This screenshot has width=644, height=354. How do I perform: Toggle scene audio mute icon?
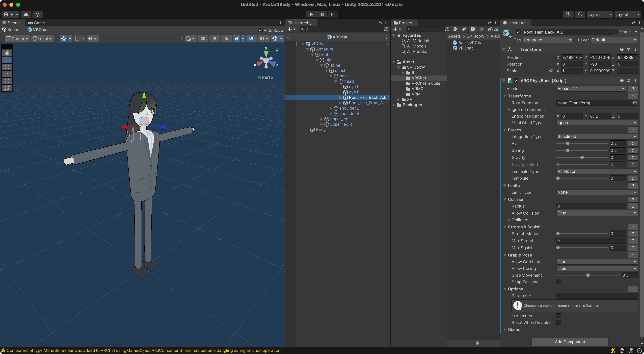(x=227, y=39)
